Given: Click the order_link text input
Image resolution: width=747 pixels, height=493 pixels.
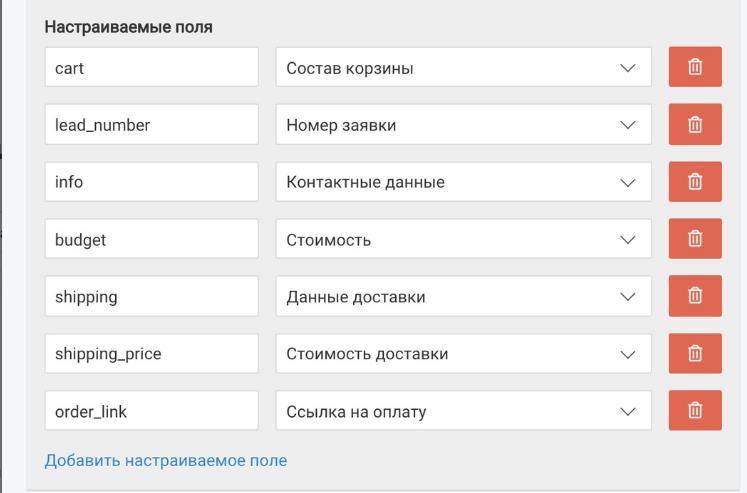Looking at the screenshot, I should (151, 411).
